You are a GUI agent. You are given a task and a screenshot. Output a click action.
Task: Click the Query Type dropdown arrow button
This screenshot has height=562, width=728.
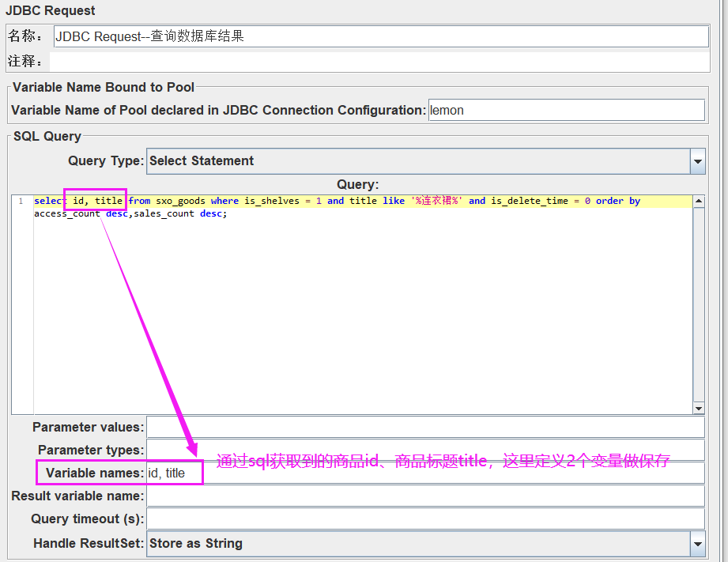click(x=698, y=161)
